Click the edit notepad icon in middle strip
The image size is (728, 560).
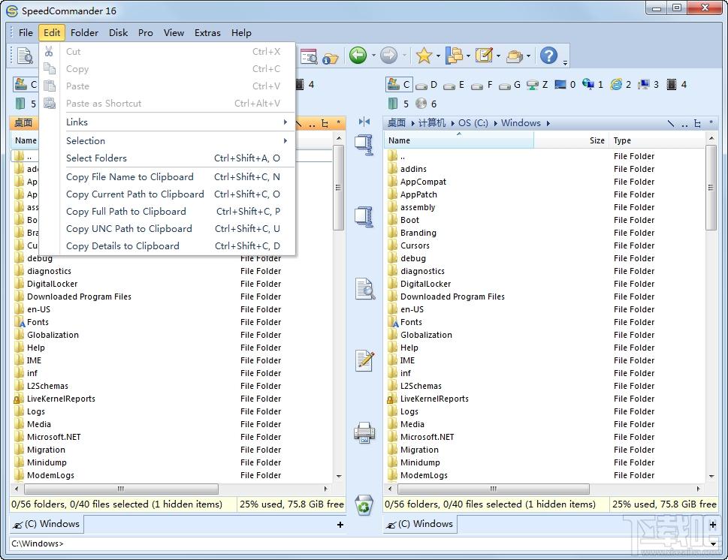(364, 361)
